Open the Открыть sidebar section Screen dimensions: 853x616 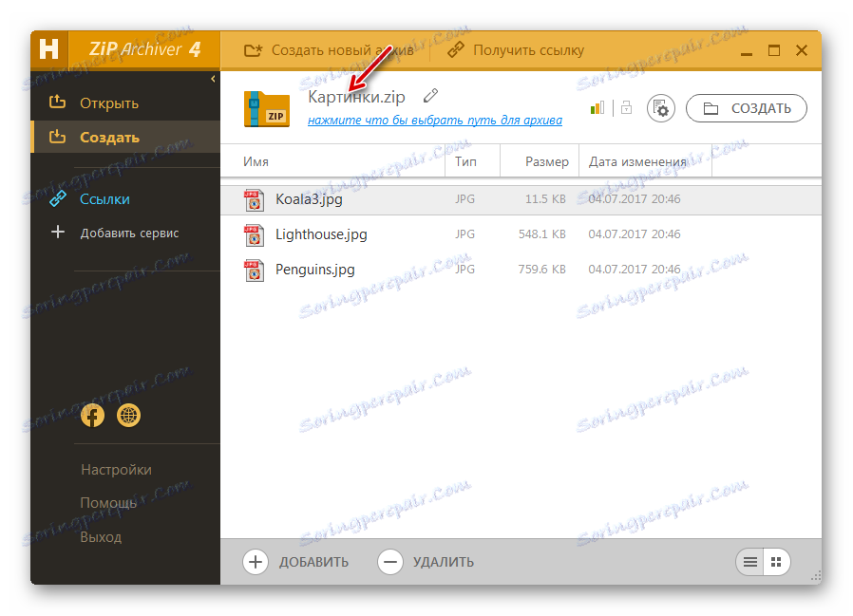[125, 103]
